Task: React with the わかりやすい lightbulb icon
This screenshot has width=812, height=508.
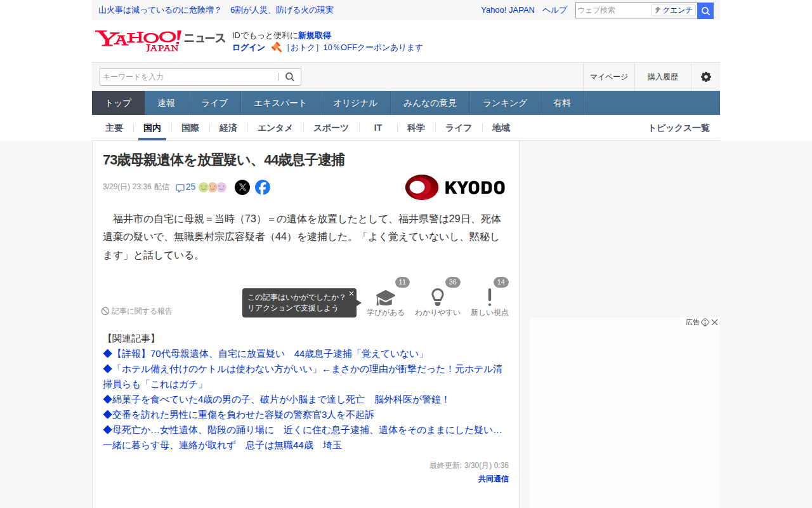Action: 438,298
